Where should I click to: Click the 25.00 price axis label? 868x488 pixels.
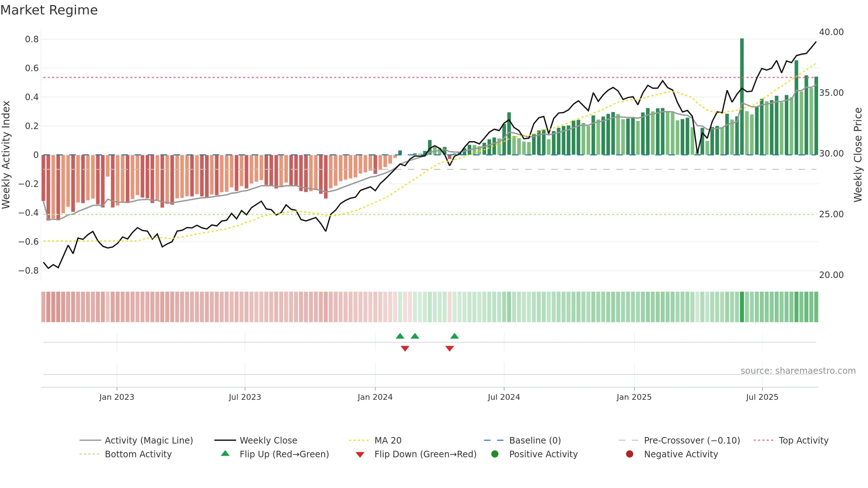tap(831, 214)
